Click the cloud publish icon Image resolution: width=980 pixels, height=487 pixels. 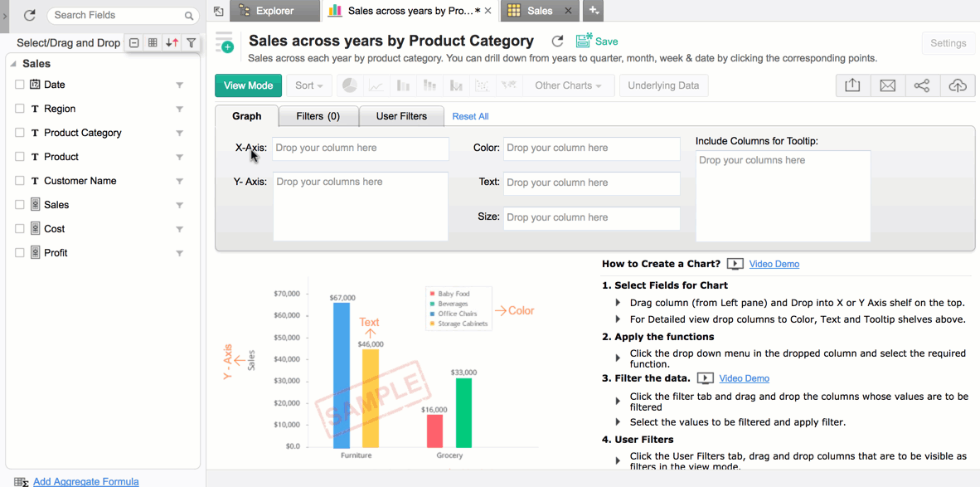coord(957,85)
